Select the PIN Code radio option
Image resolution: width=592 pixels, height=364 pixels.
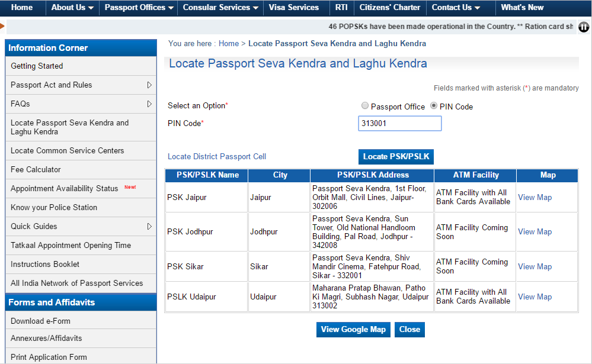pyautogui.click(x=434, y=106)
